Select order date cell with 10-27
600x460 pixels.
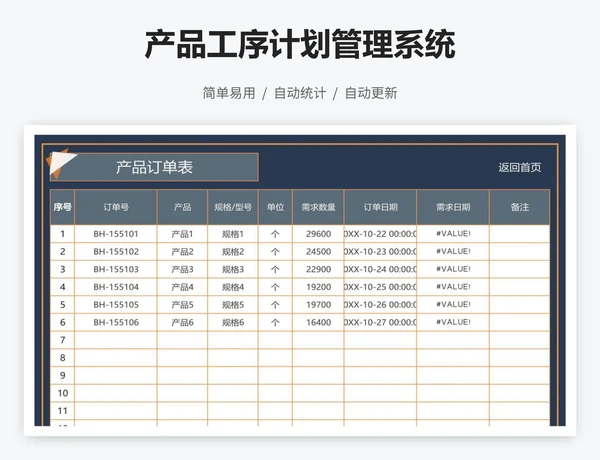[x=380, y=322]
